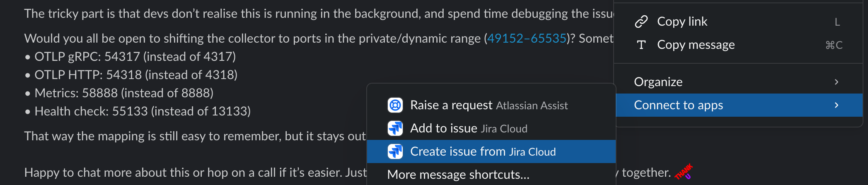
Task: Open the 49152–65535 port range link
Action: pos(527,38)
